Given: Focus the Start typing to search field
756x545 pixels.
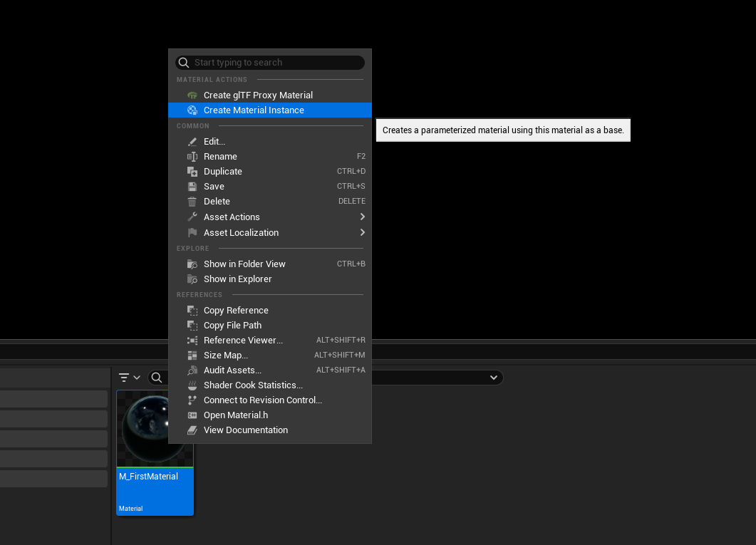Looking at the screenshot, I should [x=270, y=63].
